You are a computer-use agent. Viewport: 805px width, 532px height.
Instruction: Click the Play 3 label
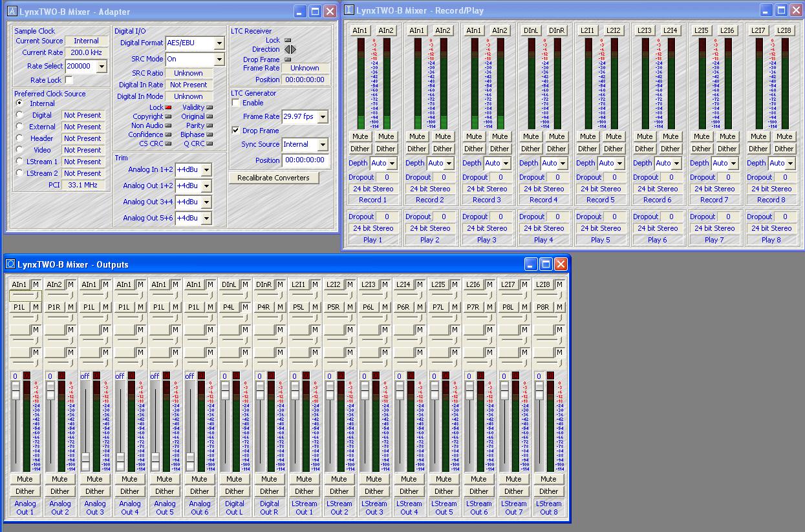[487, 240]
